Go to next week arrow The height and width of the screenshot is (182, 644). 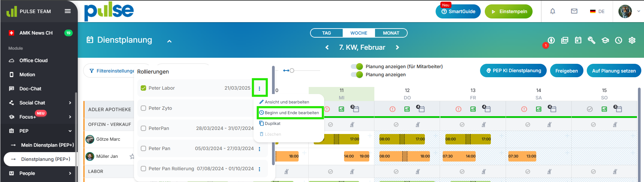(x=397, y=47)
